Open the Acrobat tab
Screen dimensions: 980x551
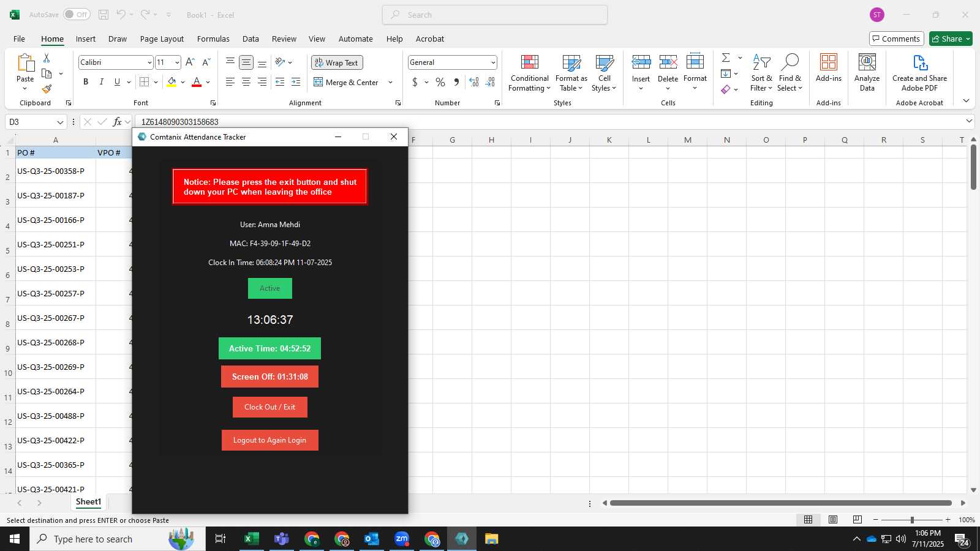(x=430, y=39)
